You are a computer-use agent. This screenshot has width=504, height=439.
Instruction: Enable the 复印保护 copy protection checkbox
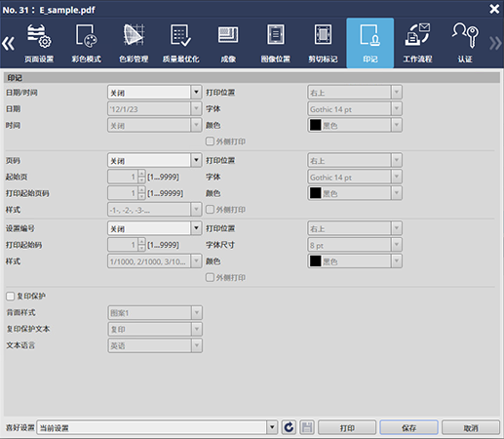11,296
